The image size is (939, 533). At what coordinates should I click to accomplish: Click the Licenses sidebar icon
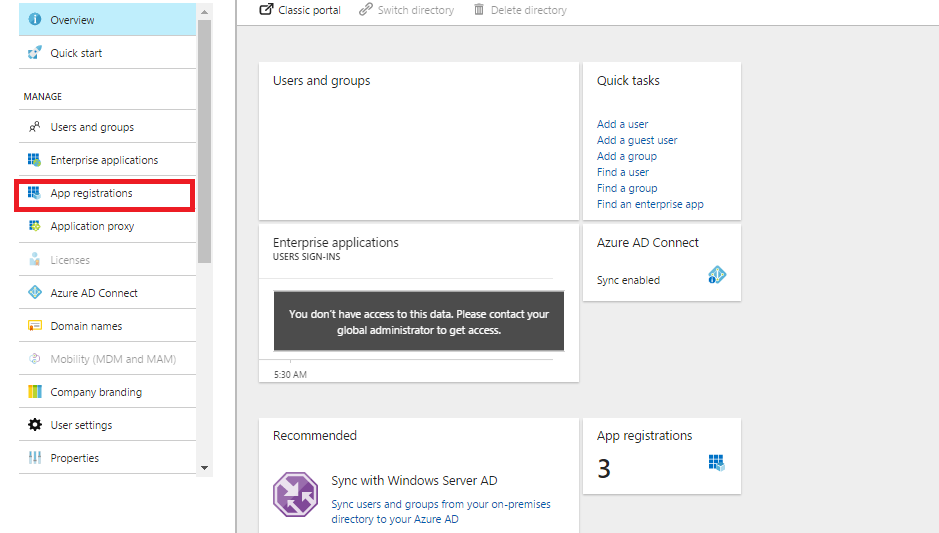(35, 259)
